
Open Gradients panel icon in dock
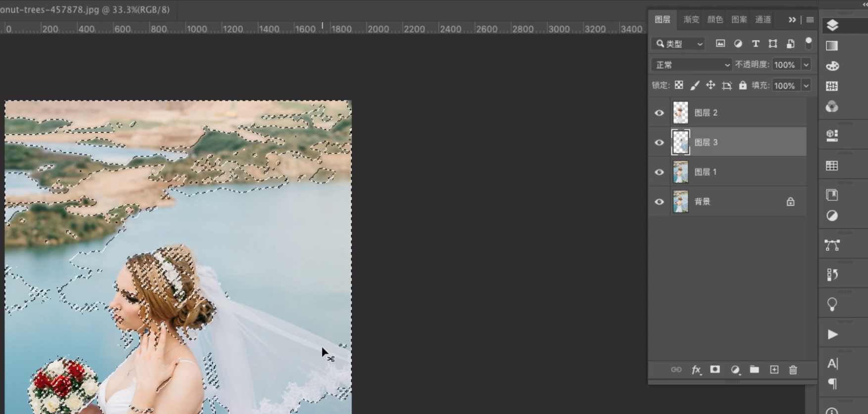832,46
